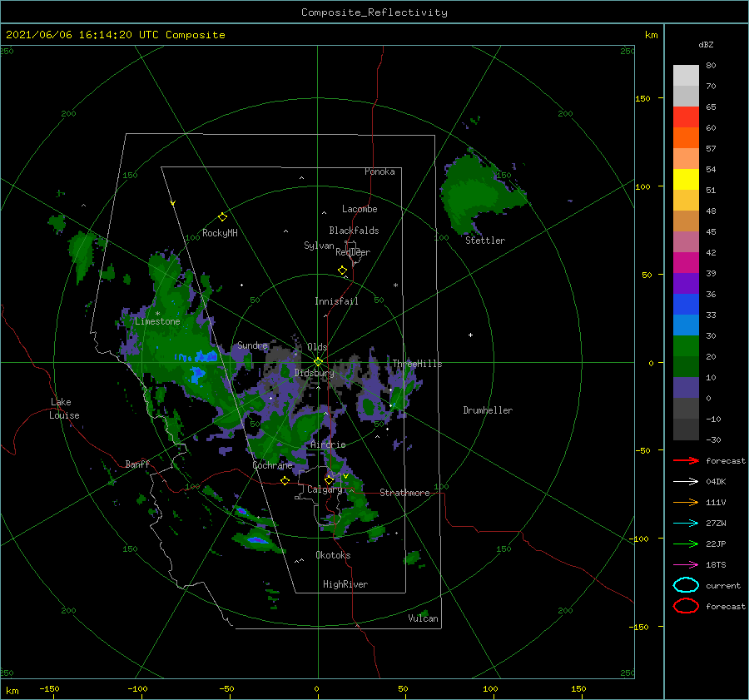The image size is (749, 700).
Task: Click the 42 dBZ magenta swatch
Action: pyautogui.click(x=686, y=262)
